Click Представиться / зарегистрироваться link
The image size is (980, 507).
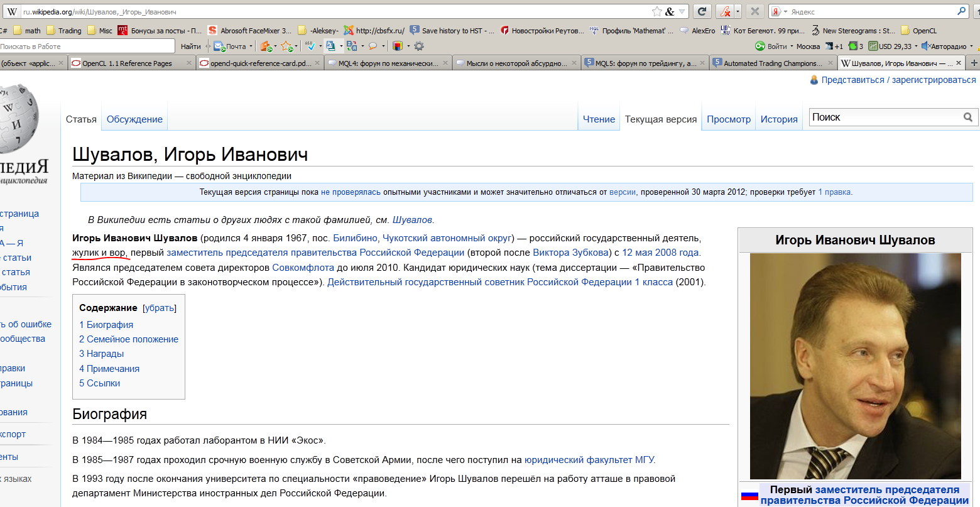click(x=898, y=80)
